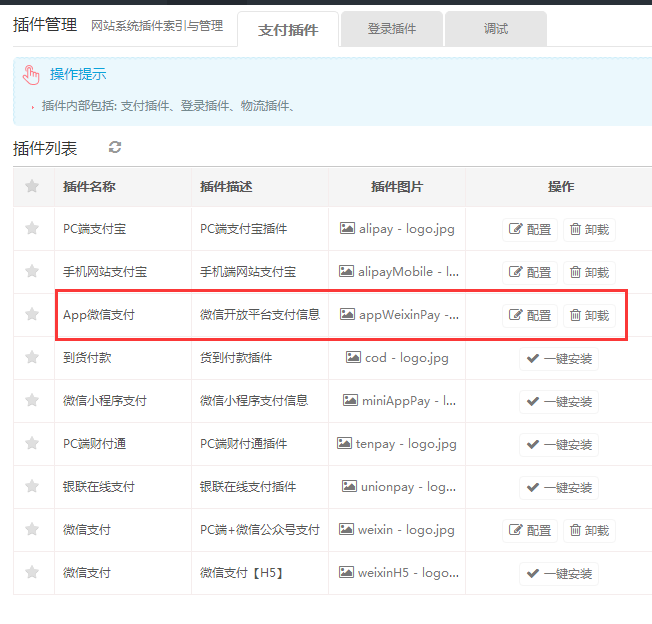
Task: Click the 操作提示 heading link
Action: click(x=78, y=74)
